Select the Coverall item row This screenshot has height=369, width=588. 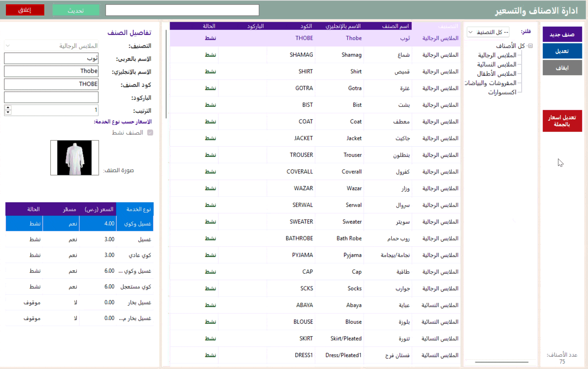315,172
